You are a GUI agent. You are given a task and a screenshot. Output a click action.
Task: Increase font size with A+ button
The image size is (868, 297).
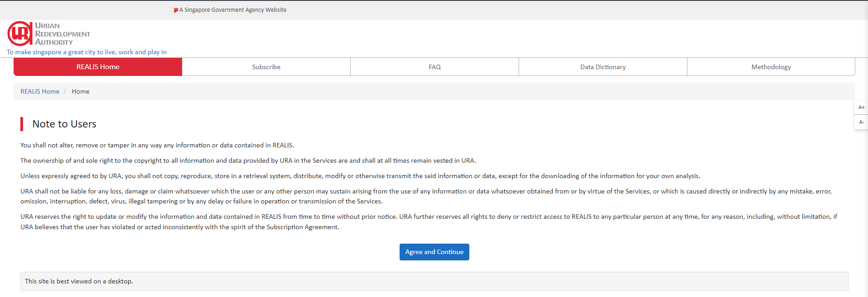(x=861, y=107)
